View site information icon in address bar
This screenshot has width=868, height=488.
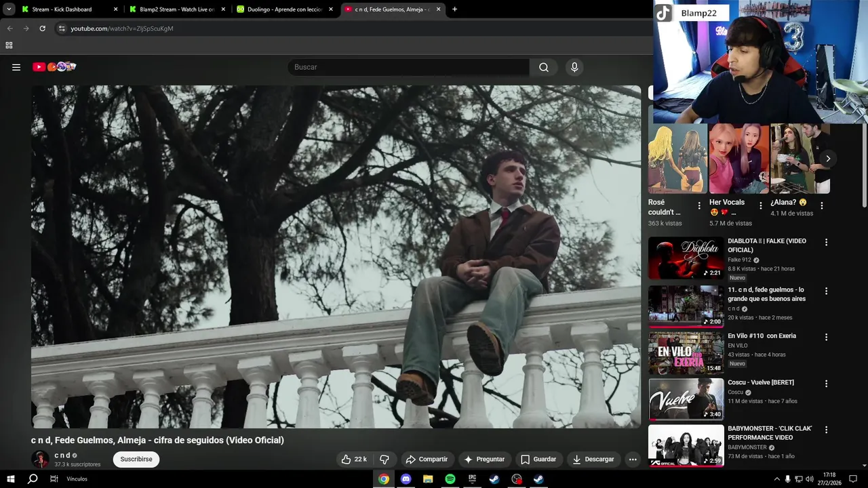(x=61, y=28)
